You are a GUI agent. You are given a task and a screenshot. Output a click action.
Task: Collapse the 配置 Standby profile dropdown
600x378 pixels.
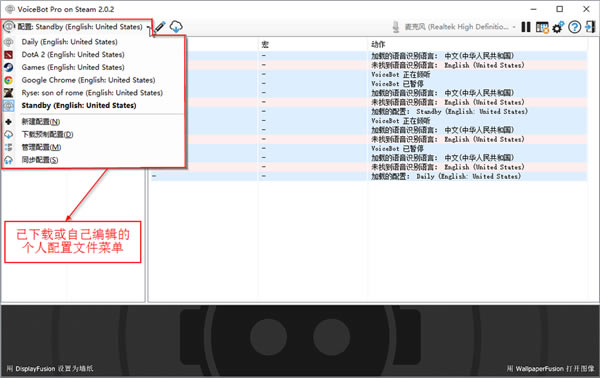tap(77, 27)
